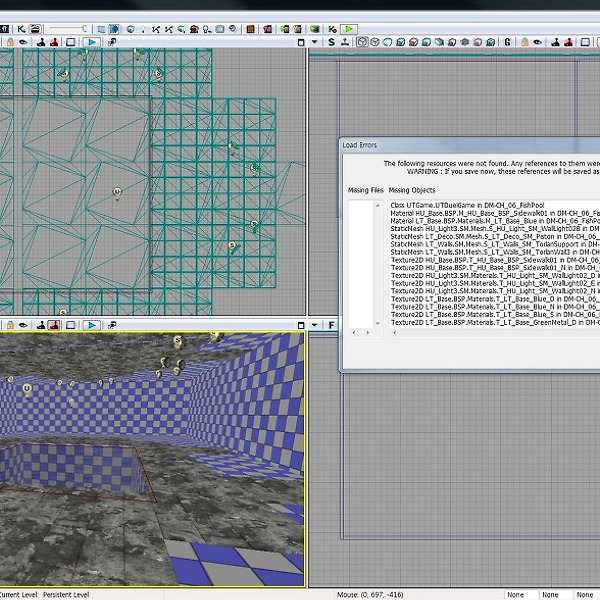The image size is (600, 600).
Task: Click red joystick icon in top-left viewport
Action: coord(54,42)
